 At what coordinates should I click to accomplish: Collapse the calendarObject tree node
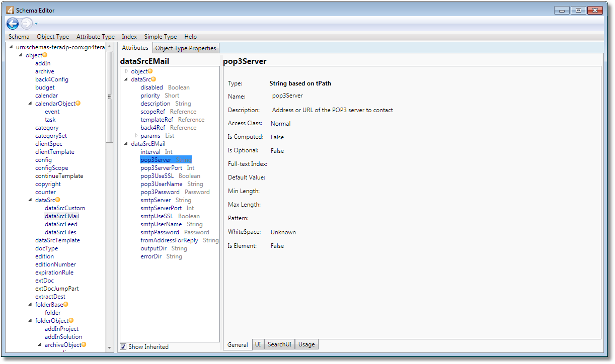pos(30,104)
